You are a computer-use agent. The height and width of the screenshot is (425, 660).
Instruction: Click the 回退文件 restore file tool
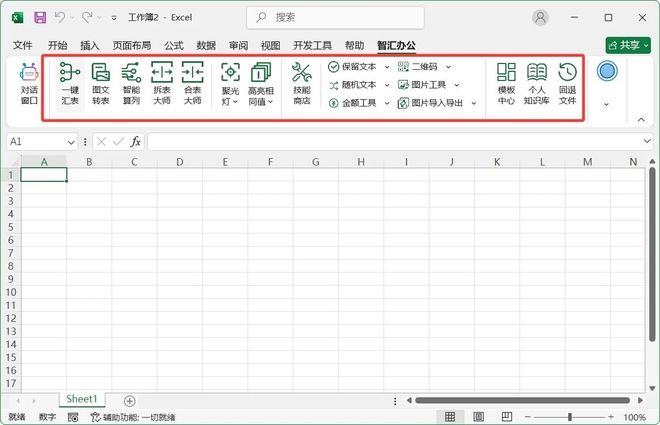click(x=567, y=83)
